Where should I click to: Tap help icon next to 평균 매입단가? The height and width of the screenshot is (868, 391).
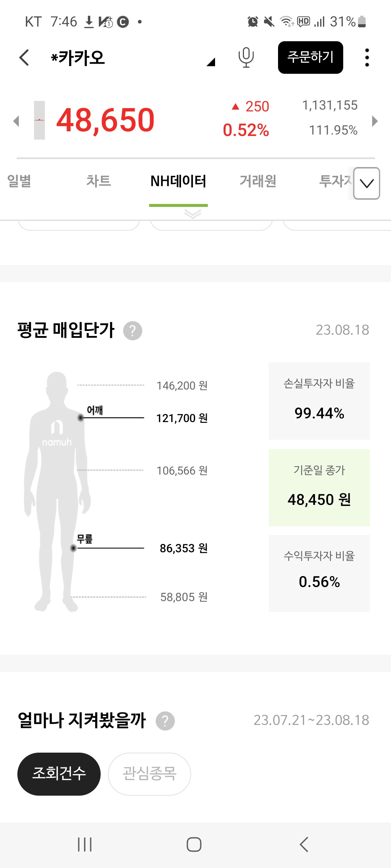point(133,331)
